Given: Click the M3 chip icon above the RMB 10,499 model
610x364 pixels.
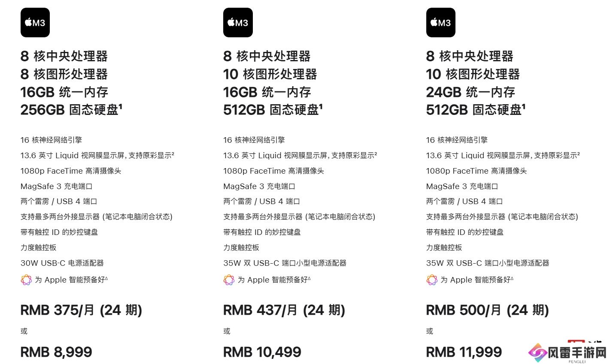Looking at the screenshot, I should [238, 23].
